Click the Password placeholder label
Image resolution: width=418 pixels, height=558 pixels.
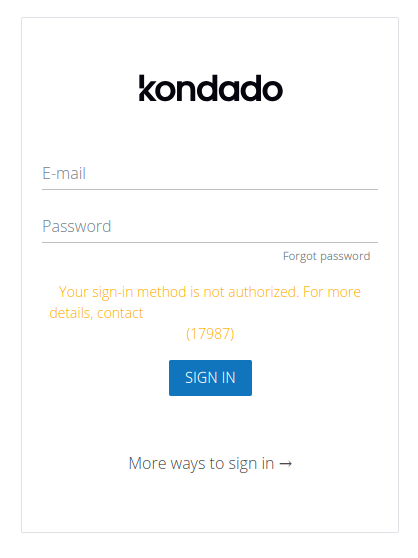[x=76, y=226]
